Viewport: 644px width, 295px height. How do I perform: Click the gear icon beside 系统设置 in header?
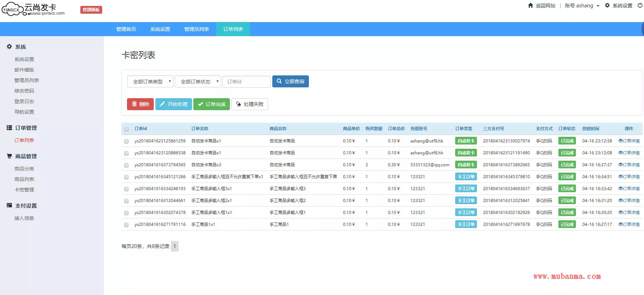(607, 5)
